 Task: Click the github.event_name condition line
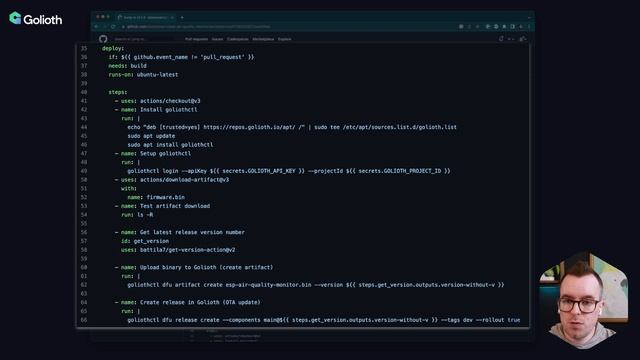(x=181, y=57)
